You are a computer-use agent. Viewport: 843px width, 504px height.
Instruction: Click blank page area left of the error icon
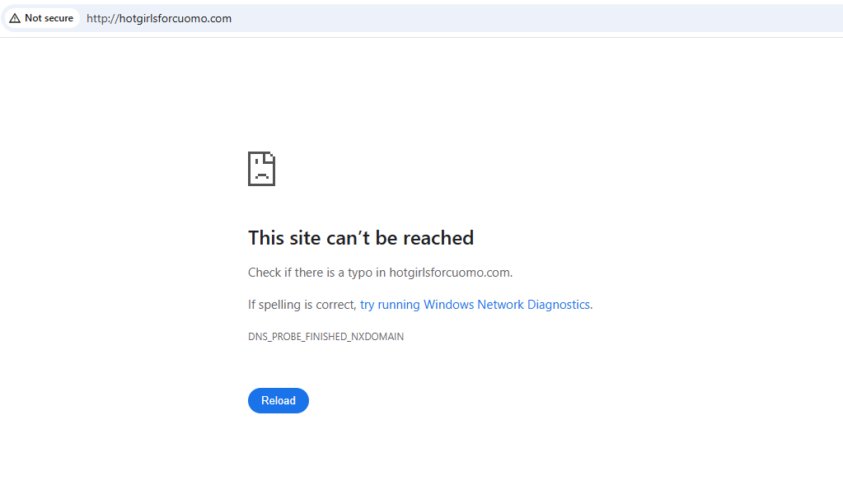pos(124,169)
